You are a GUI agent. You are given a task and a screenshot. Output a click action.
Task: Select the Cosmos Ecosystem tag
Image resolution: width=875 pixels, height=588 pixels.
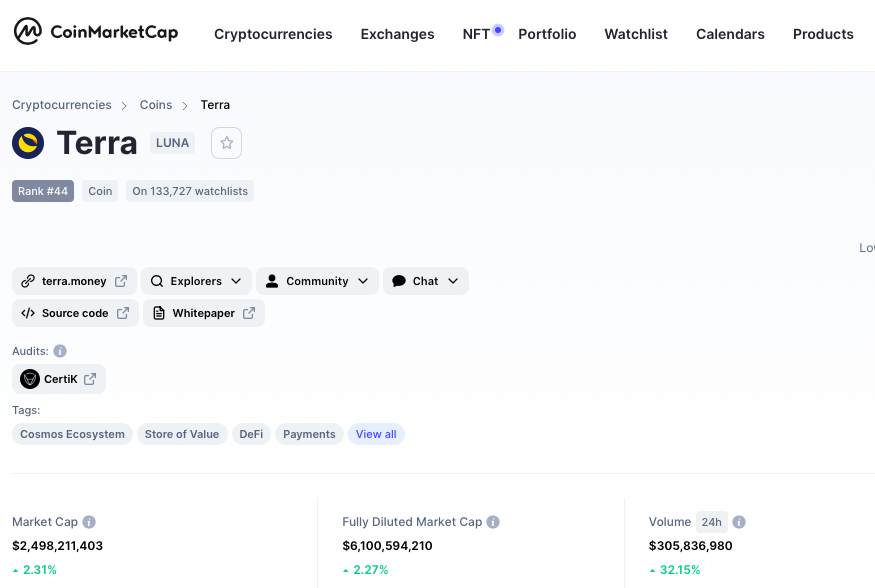pyautogui.click(x=72, y=434)
